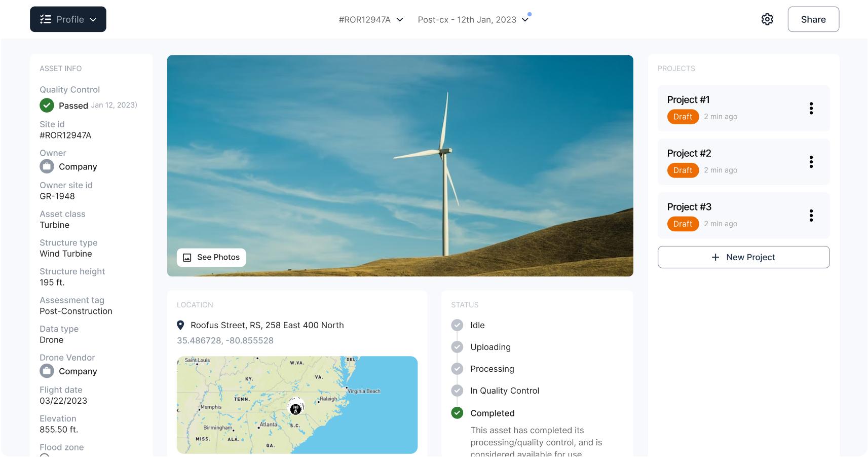Click the Drone Vendor Company briefcase icon
Screen dimensions: 868x457
[x=47, y=371]
